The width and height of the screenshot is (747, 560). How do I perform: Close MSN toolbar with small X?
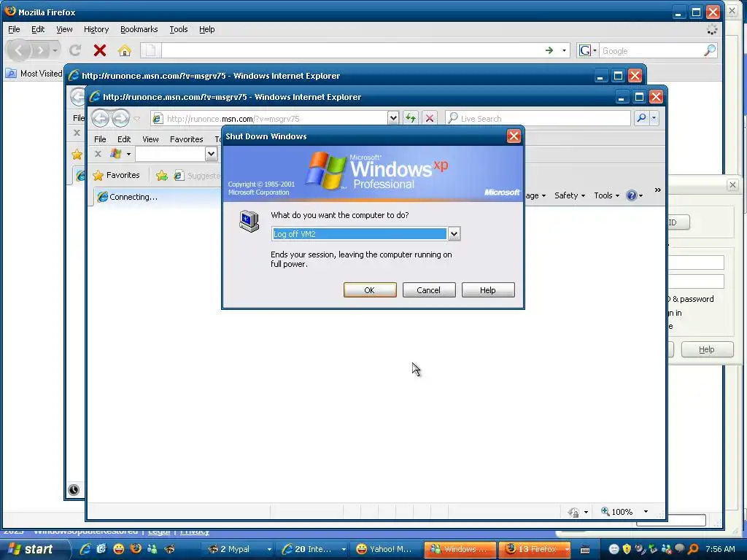(98, 153)
